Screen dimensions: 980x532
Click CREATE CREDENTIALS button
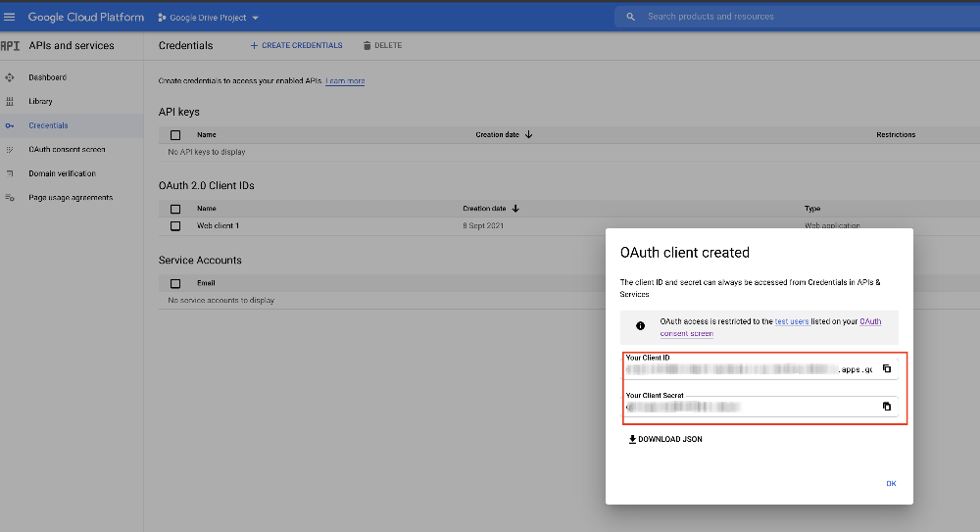[296, 46]
